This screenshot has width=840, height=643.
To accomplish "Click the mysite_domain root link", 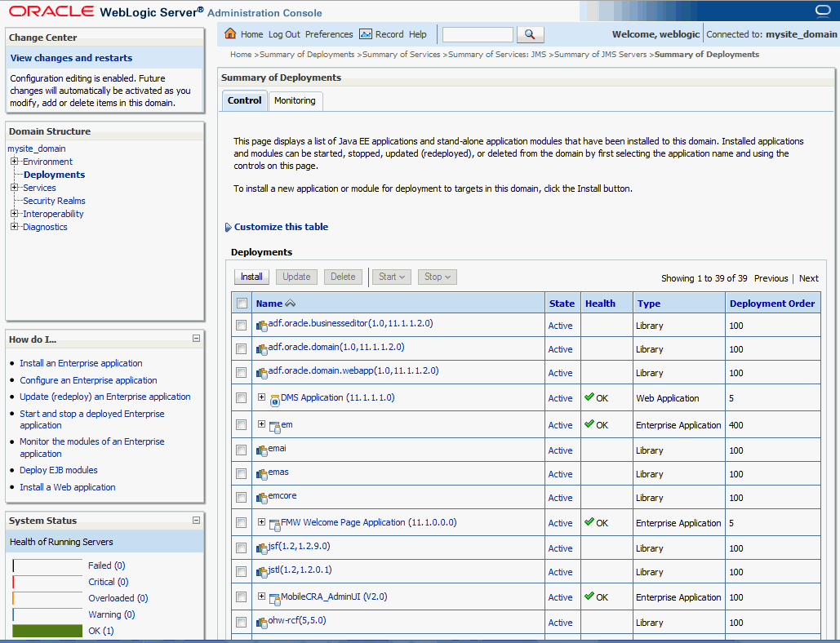I will click(x=37, y=149).
